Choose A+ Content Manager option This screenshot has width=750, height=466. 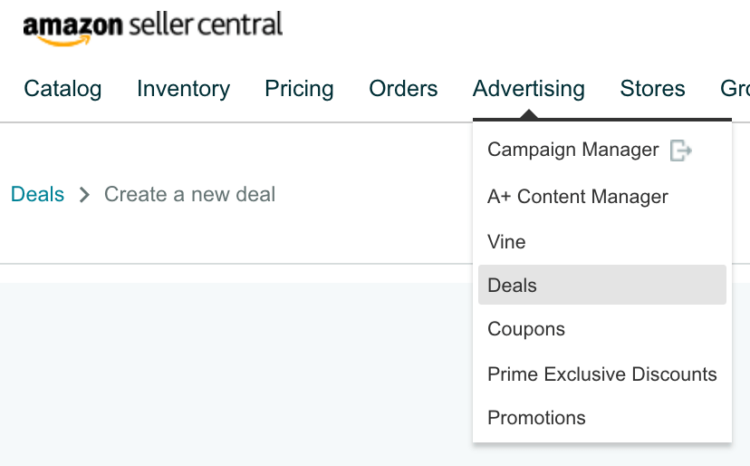[577, 197]
